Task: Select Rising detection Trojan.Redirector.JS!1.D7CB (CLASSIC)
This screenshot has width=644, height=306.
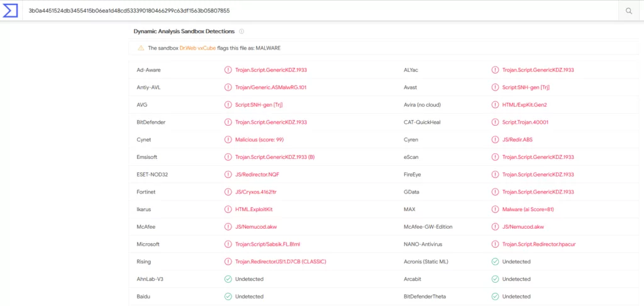Action: pos(280,261)
